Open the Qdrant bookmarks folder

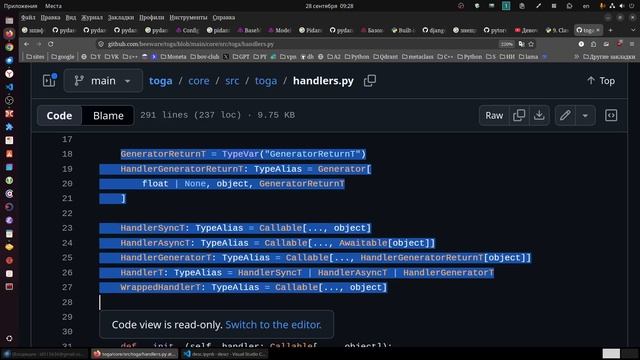click(x=385, y=57)
